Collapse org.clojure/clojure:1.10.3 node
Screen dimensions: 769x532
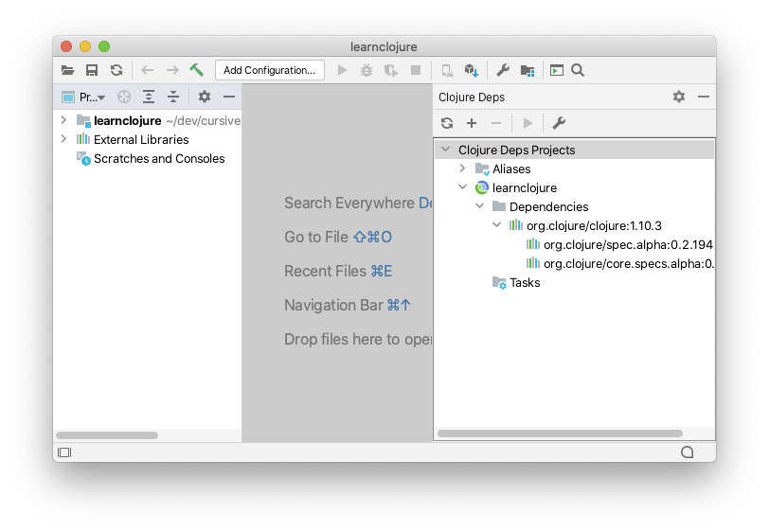[x=497, y=225]
